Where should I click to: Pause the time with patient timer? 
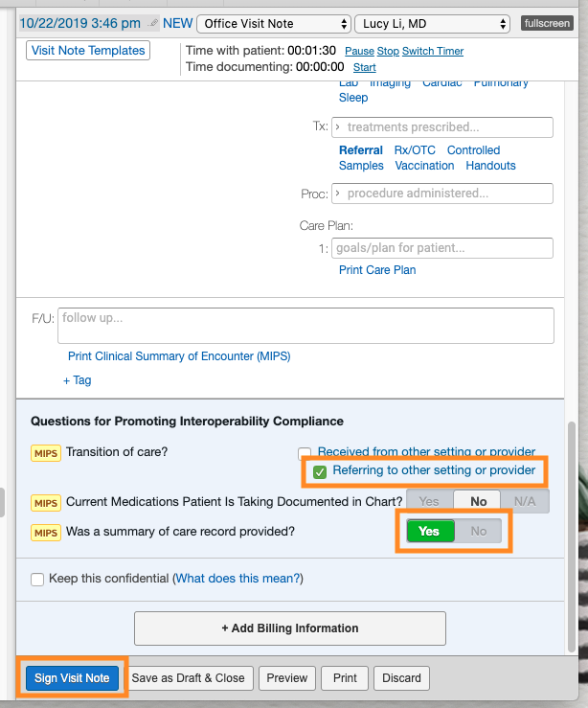point(359,51)
